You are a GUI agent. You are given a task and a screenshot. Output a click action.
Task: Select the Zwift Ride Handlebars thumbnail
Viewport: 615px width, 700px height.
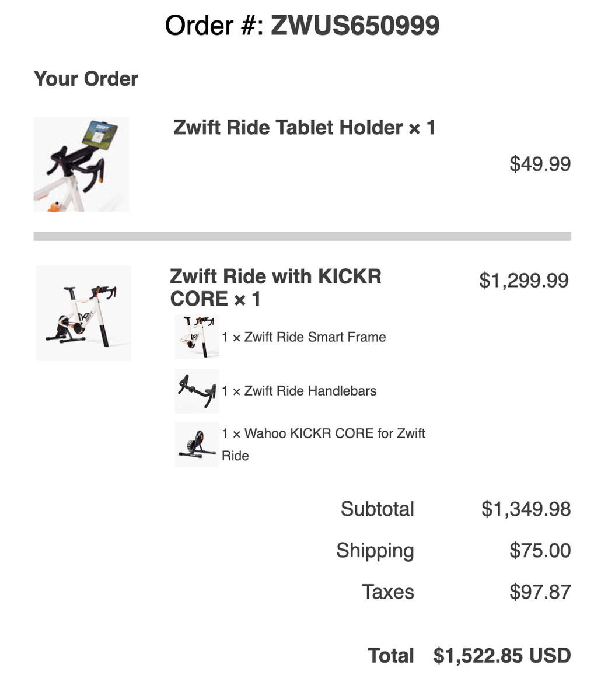[x=197, y=391]
